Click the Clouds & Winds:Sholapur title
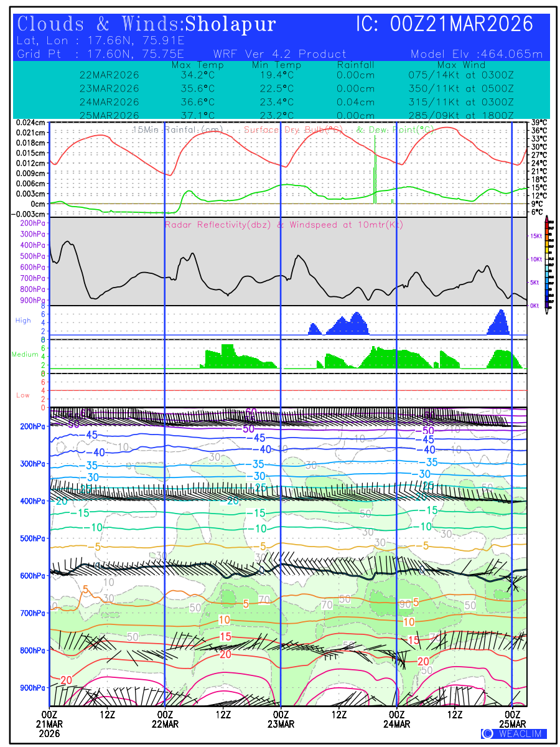Image resolution: width=560 pixels, height=747 pixels. coord(147,24)
